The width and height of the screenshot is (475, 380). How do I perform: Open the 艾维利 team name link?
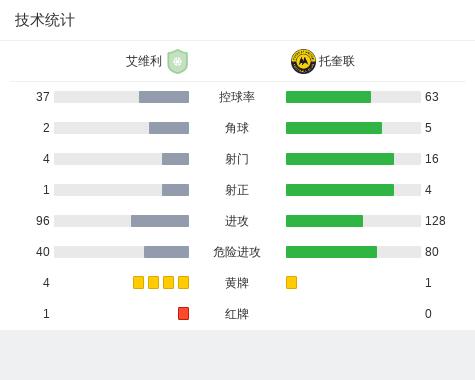tap(144, 61)
